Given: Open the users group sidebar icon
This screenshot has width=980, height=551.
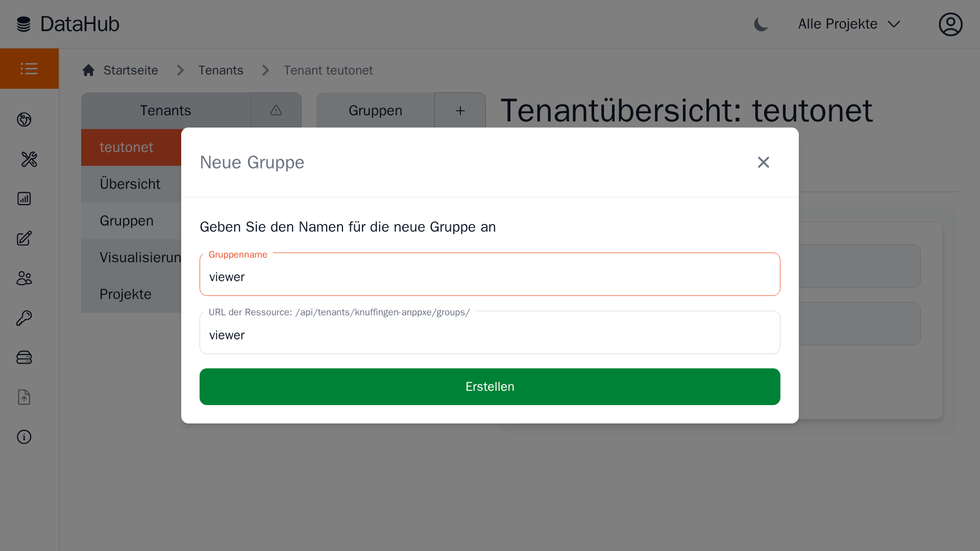Looking at the screenshot, I should pyautogui.click(x=24, y=278).
